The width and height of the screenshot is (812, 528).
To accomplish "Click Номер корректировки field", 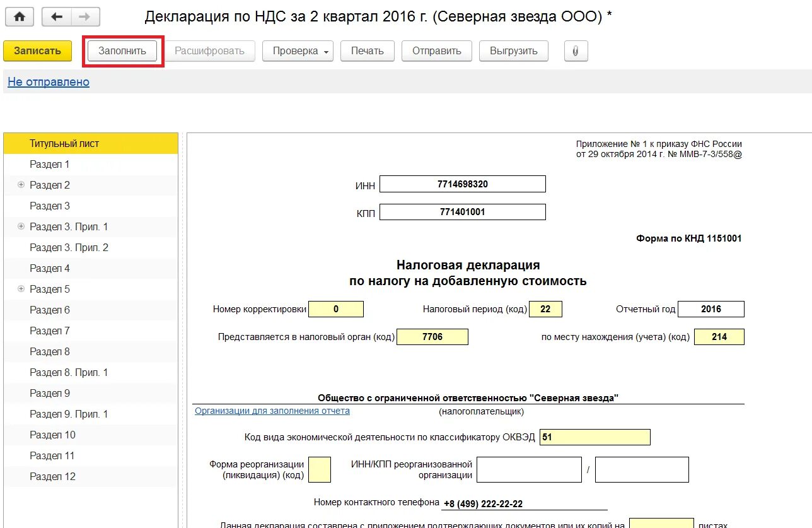I will (x=336, y=309).
